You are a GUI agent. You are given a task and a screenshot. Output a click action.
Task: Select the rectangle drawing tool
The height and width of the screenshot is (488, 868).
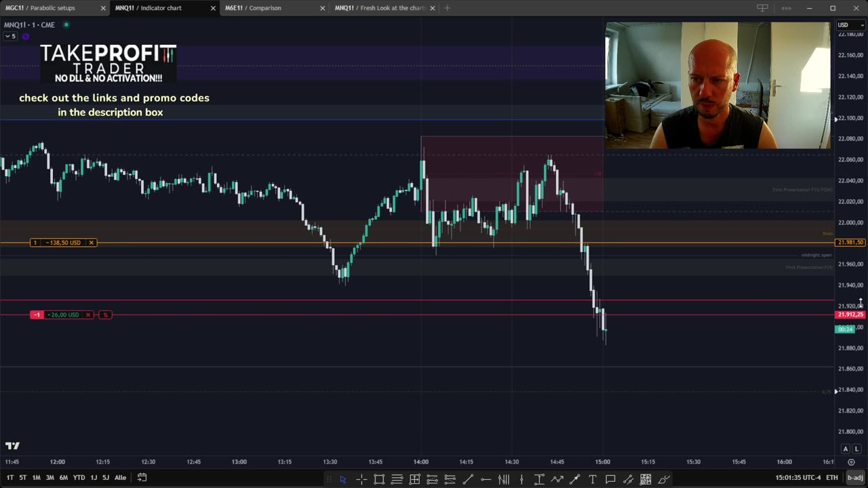379,479
